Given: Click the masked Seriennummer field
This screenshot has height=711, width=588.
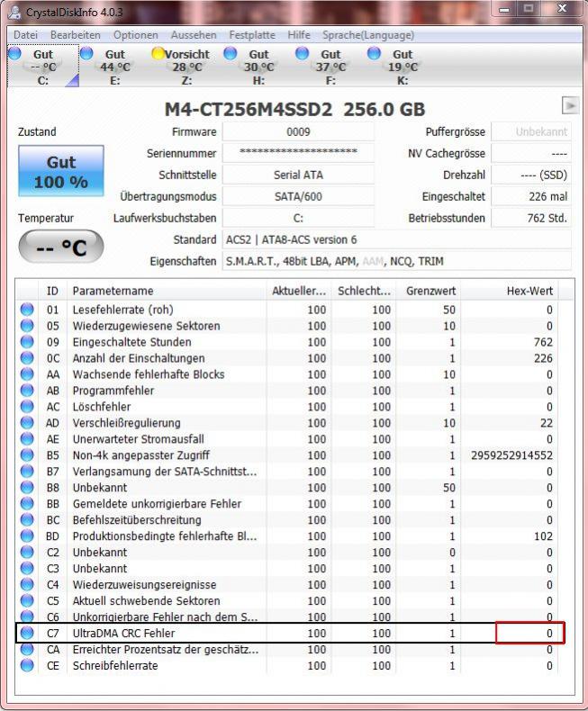Looking at the screenshot, I should pyautogui.click(x=298, y=153).
